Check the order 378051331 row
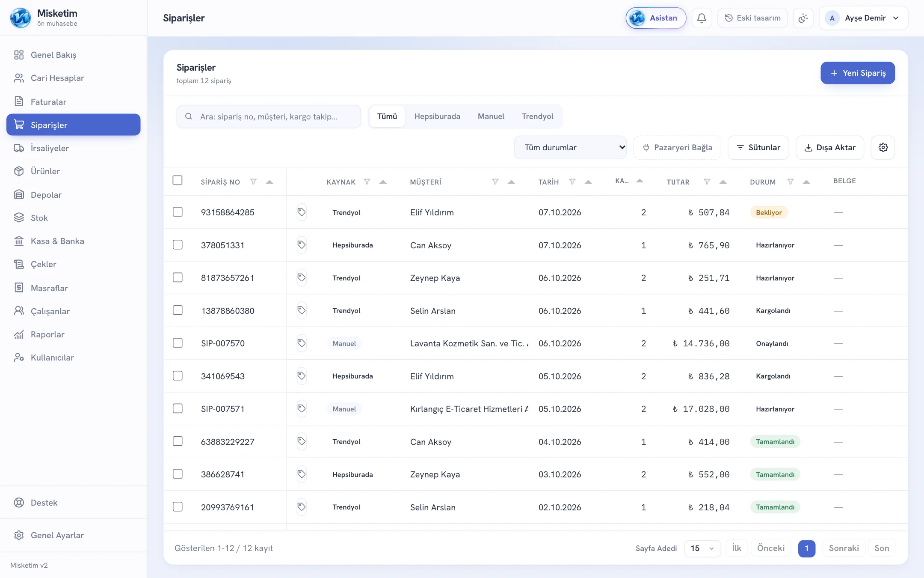 pos(178,245)
